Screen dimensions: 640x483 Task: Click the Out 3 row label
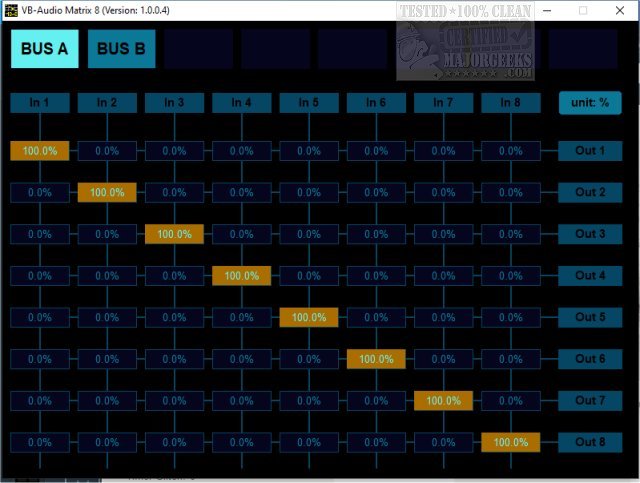[590, 234]
